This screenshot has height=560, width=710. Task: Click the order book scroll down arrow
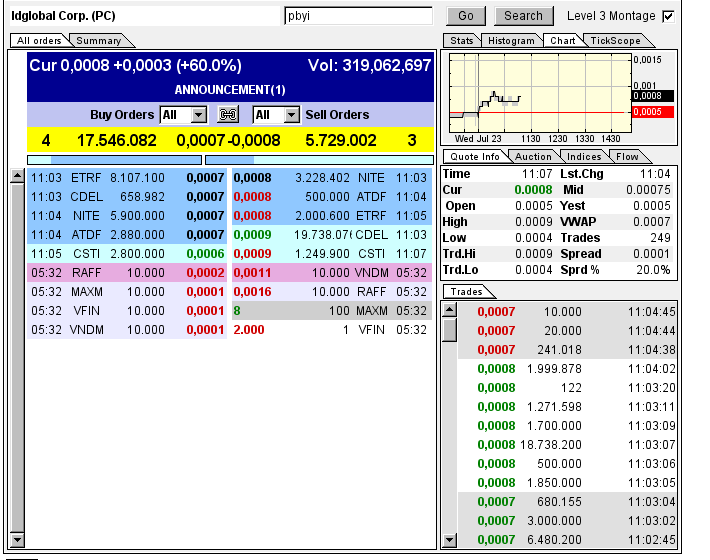click(x=17, y=540)
